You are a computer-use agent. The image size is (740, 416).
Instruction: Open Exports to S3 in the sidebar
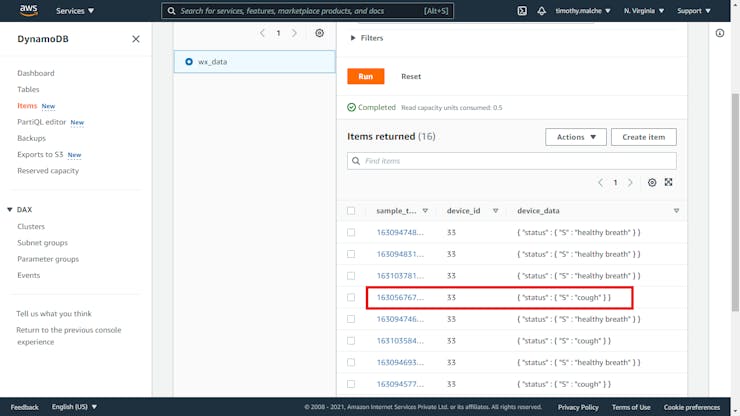[x=40, y=154]
